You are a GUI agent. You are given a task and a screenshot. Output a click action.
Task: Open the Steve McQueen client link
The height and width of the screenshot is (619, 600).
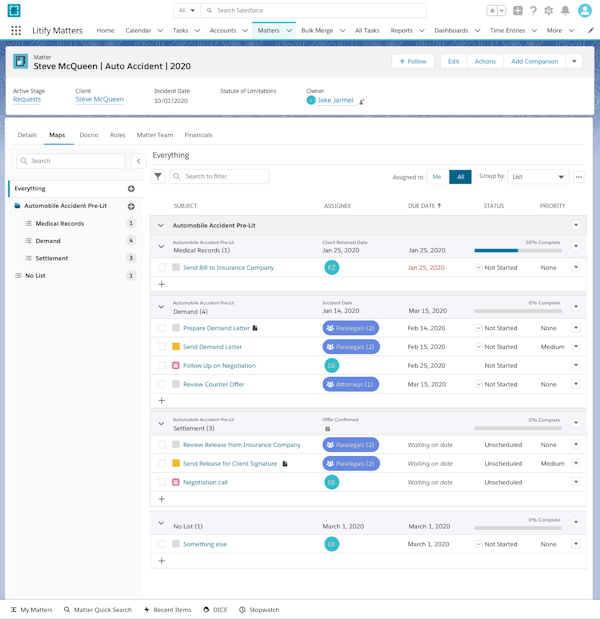pyautogui.click(x=99, y=99)
